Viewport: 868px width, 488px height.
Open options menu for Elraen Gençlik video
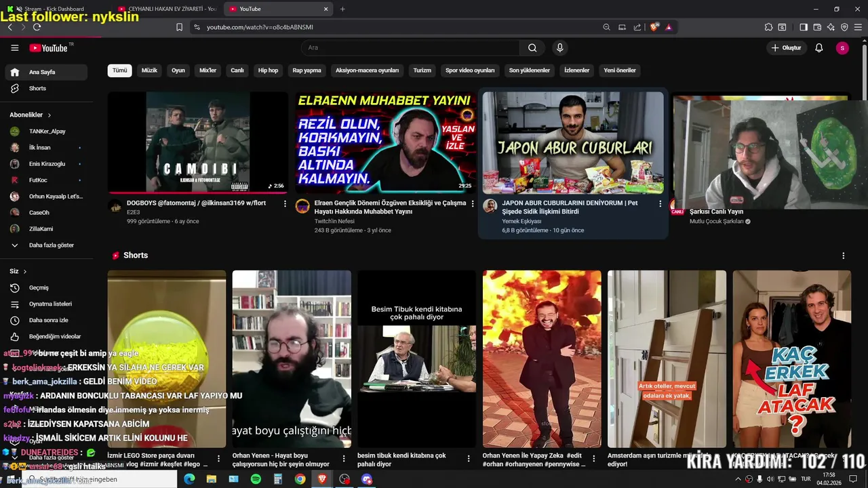click(473, 203)
